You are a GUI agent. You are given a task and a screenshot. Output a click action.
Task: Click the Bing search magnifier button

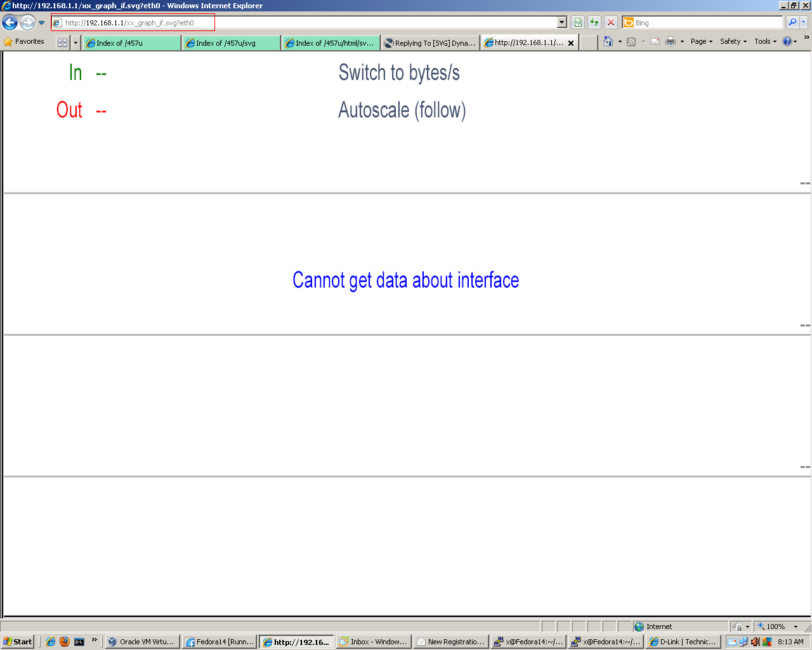coord(792,23)
